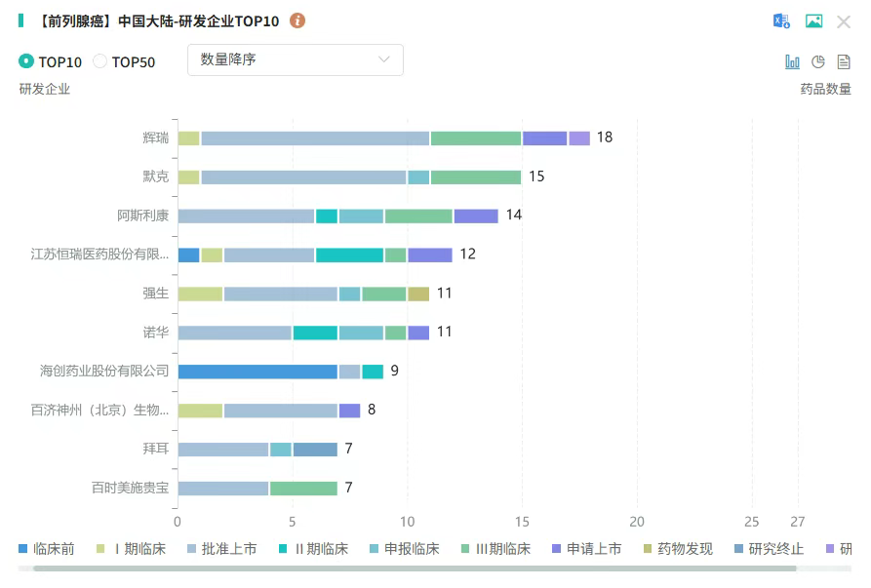The height and width of the screenshot is (588, 871).
Task: Switch to pie chart view
Action: tap(818, 61)
